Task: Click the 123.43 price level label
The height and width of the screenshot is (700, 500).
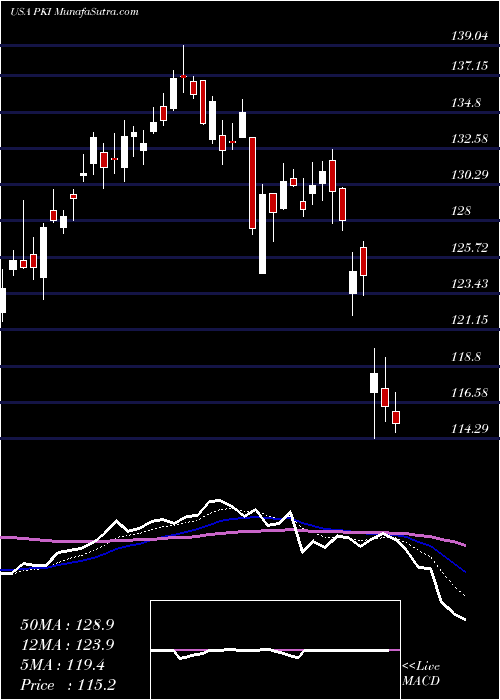Action: 470,283
